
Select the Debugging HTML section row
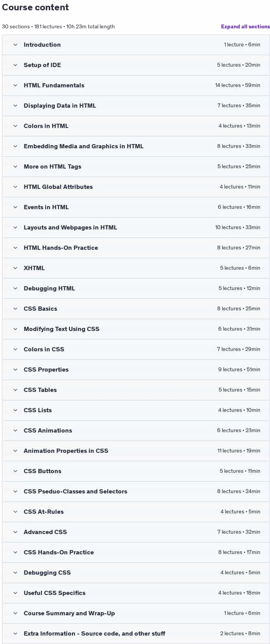(x=136, y=288)
